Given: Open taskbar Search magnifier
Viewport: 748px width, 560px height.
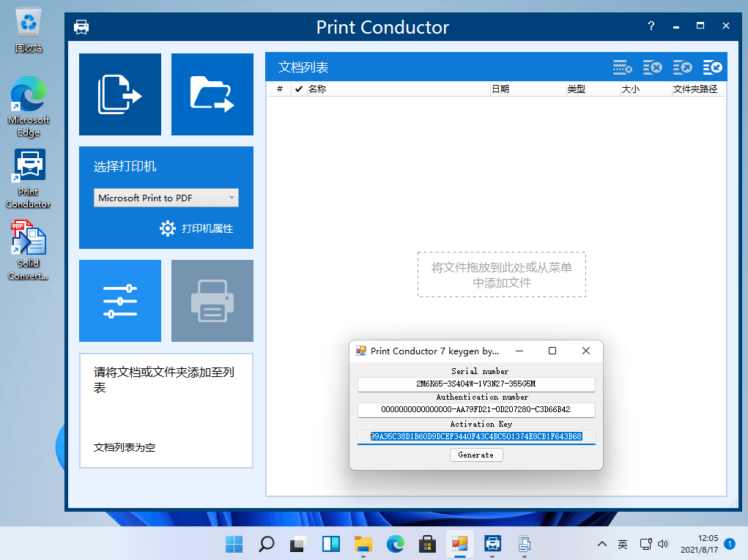Looking at the screenshot, I should 266,544.
